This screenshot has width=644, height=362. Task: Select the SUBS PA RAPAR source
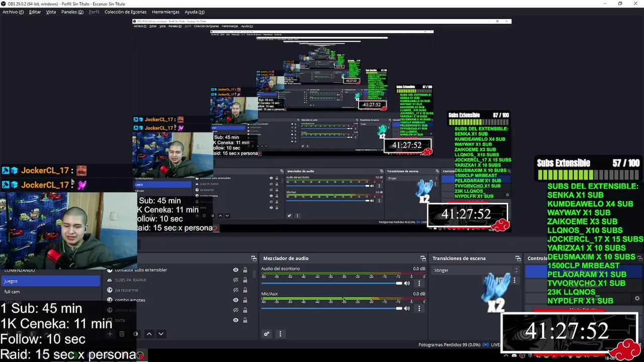coord(130,280)
